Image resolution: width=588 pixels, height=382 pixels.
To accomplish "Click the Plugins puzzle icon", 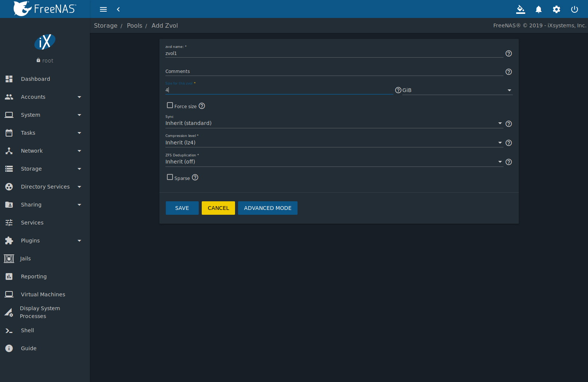I will point(9,241).
